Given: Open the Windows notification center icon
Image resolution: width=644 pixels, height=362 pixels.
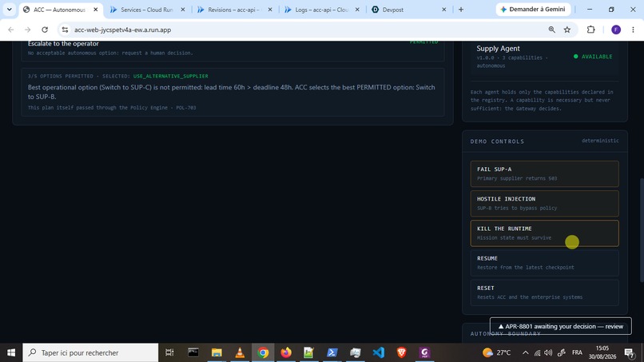Looking at the screenshot, I should [x=629, y=352].
